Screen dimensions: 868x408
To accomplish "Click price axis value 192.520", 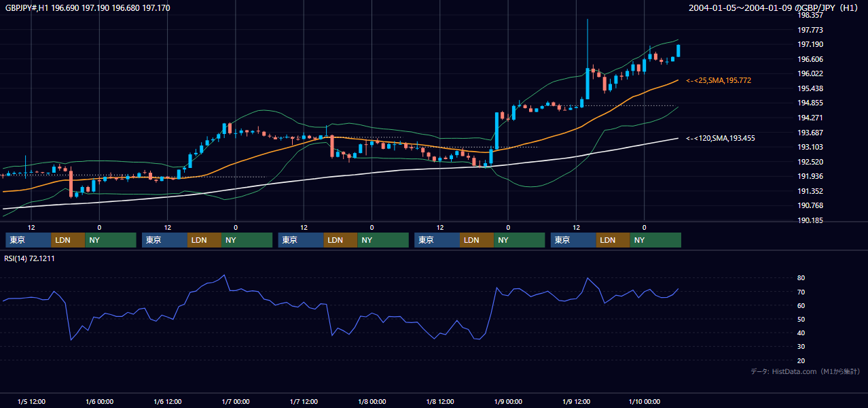I will click(x=810, y=162).
